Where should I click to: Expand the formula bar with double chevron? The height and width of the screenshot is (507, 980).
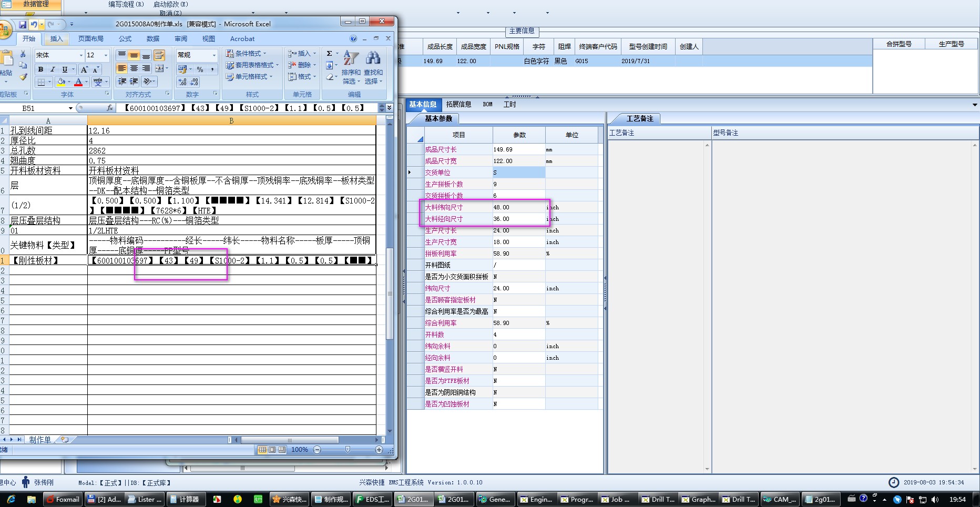click(390, 108)
